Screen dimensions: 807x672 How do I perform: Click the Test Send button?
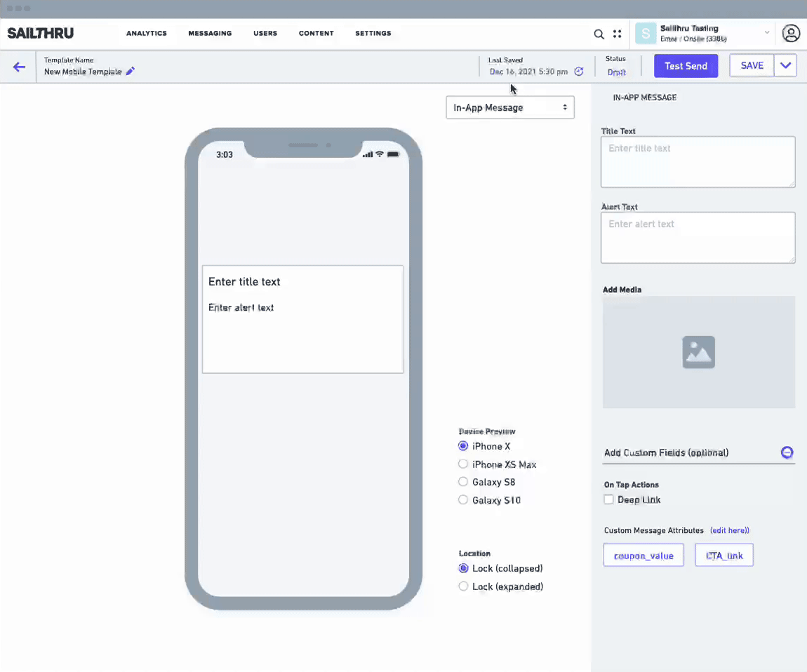coord(686,66)
